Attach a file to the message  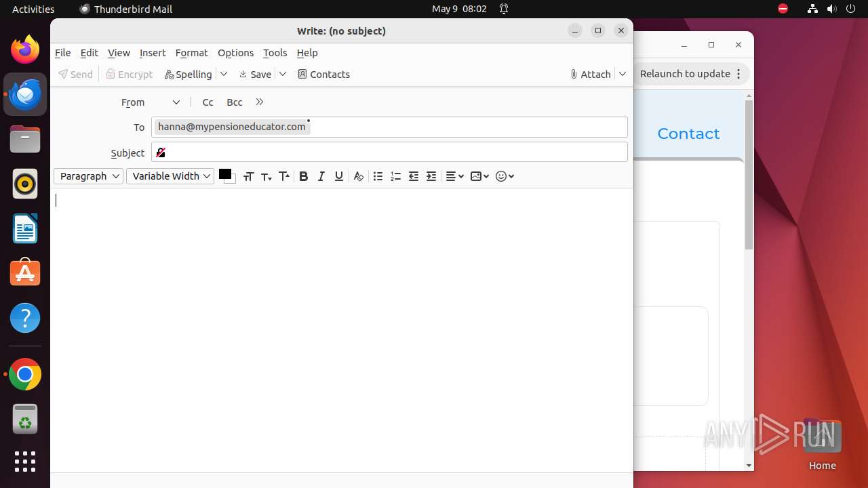pos(590,75)
